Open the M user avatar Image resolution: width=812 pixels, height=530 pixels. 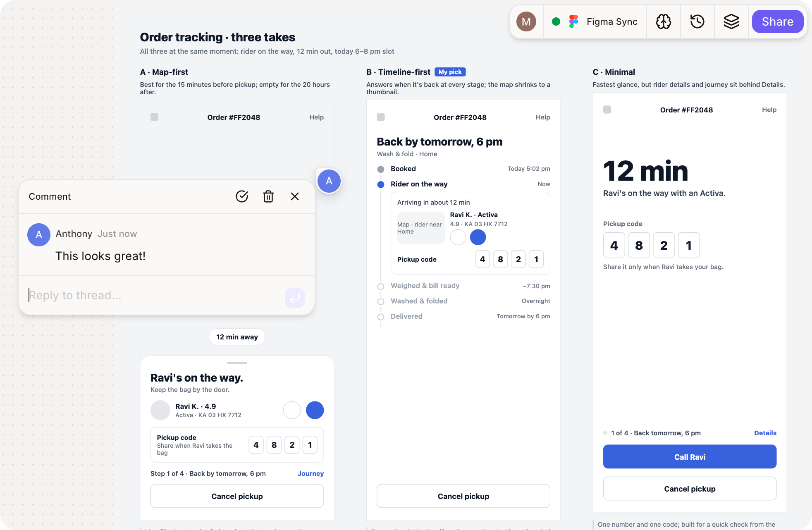click(x=526, y=21)
